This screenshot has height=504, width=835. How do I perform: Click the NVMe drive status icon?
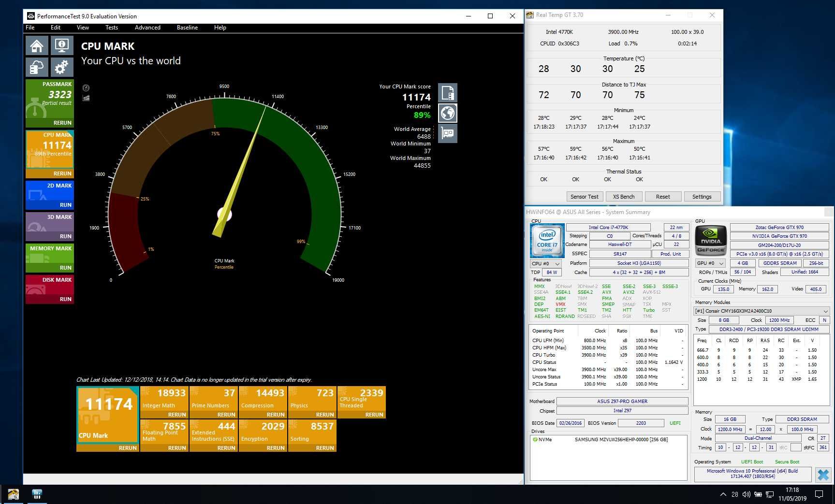[x=535, y=440]
